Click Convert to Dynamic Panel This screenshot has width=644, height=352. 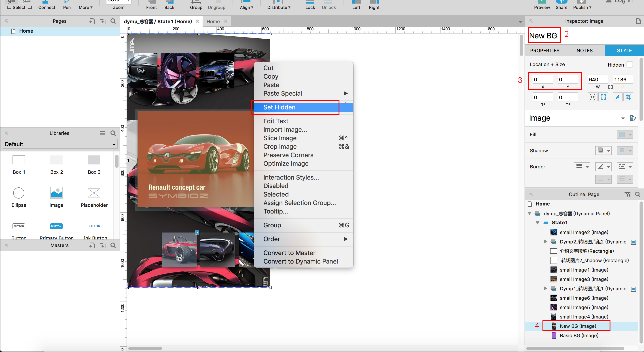point(301,261)
